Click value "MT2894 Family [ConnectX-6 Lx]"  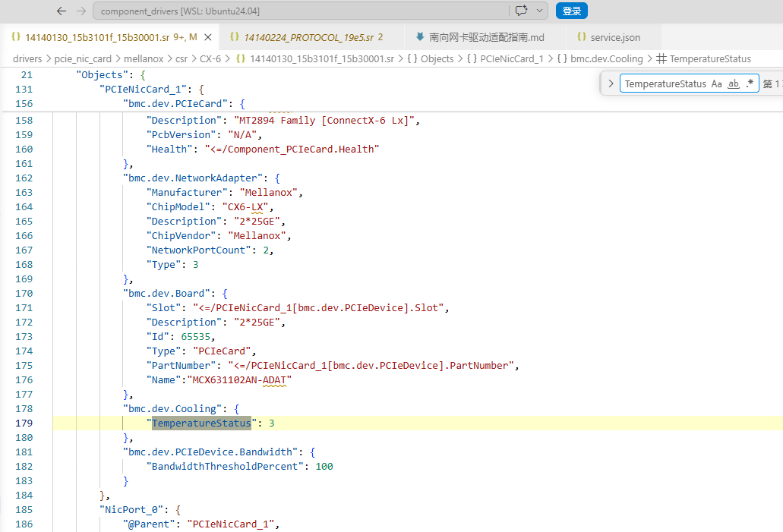(324, 120)
